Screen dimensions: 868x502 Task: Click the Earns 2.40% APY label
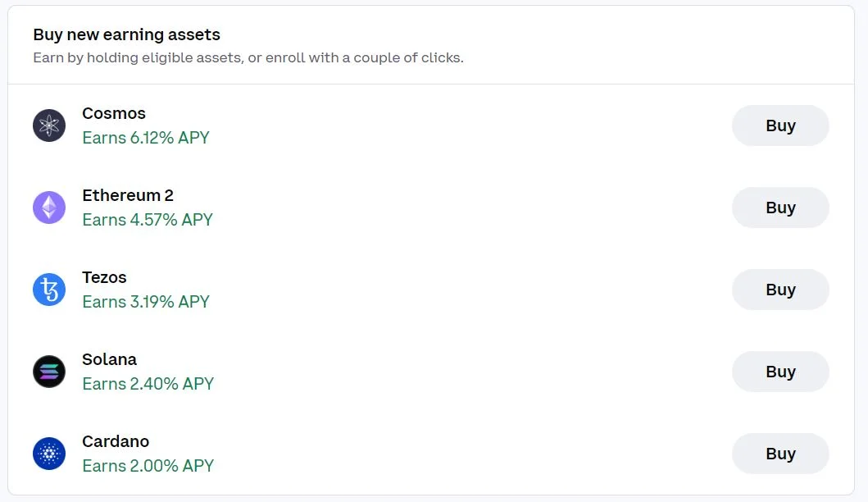pyautogui.click(x=148, y=384)
